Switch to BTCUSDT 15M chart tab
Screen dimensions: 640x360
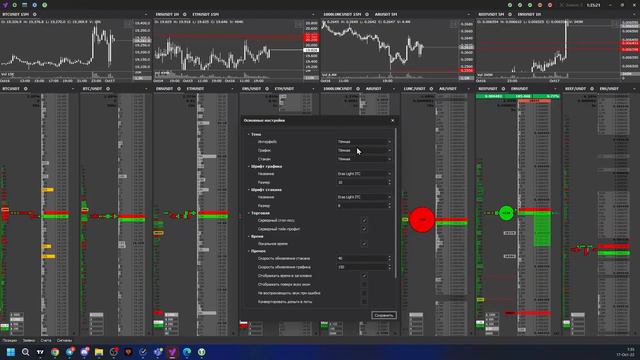click(16, 14)
